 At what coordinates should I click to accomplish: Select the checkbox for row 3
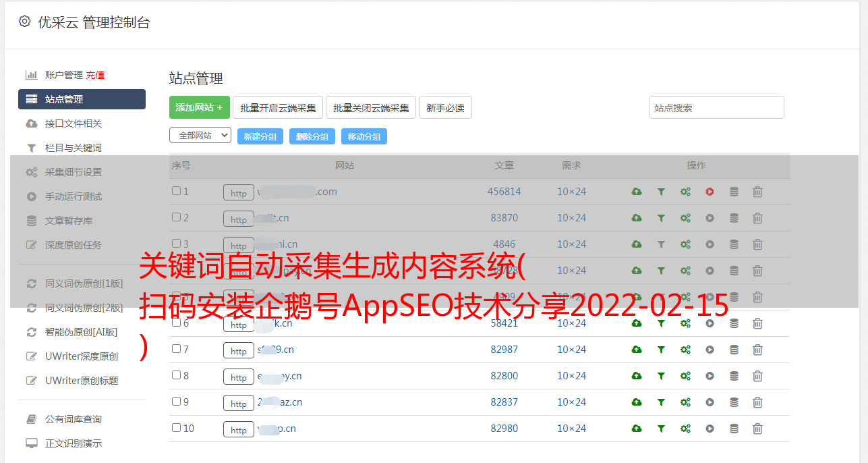[x=176, y=244]
